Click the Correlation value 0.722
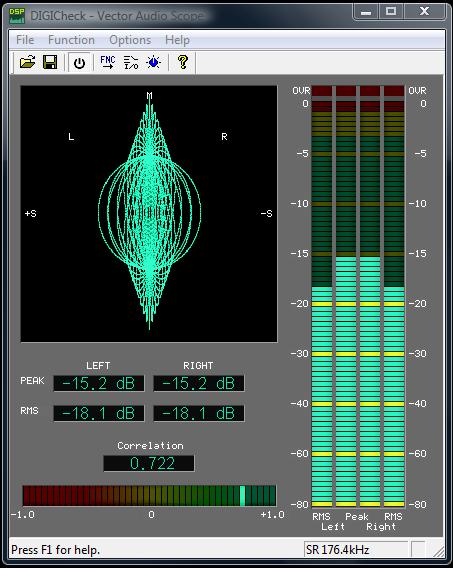The height and width of the screenshot is (568, 453). (149, 463)
